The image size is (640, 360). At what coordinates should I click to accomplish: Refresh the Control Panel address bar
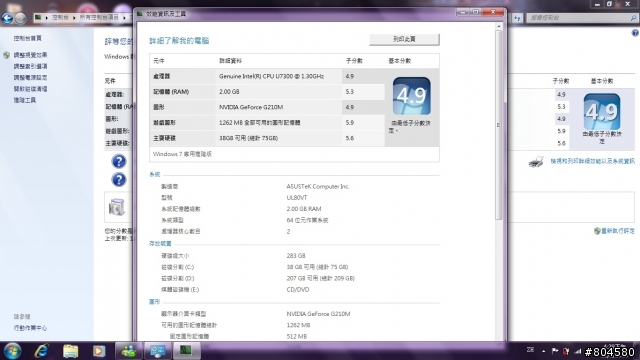[x=517, y=18]
